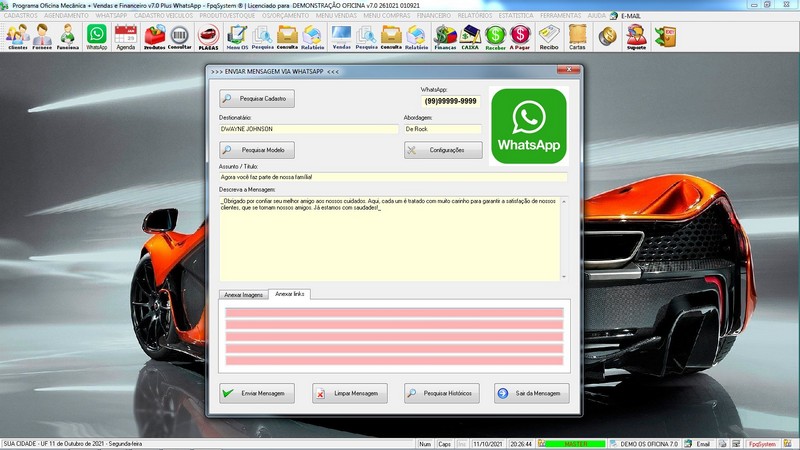The height and width of the screenshot is (450, 800).
Task: Open the CADASTRO VEÍCULOS menu
Action: pos(163,16)
